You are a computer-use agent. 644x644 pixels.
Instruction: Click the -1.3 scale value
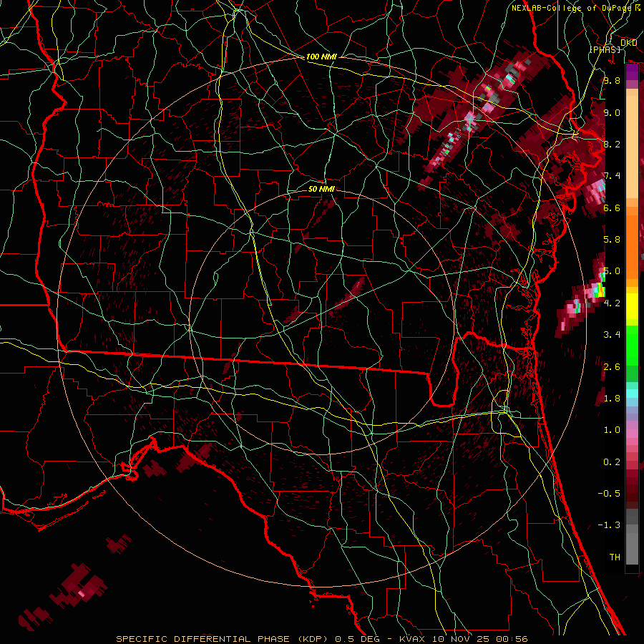tap(609, 525)
